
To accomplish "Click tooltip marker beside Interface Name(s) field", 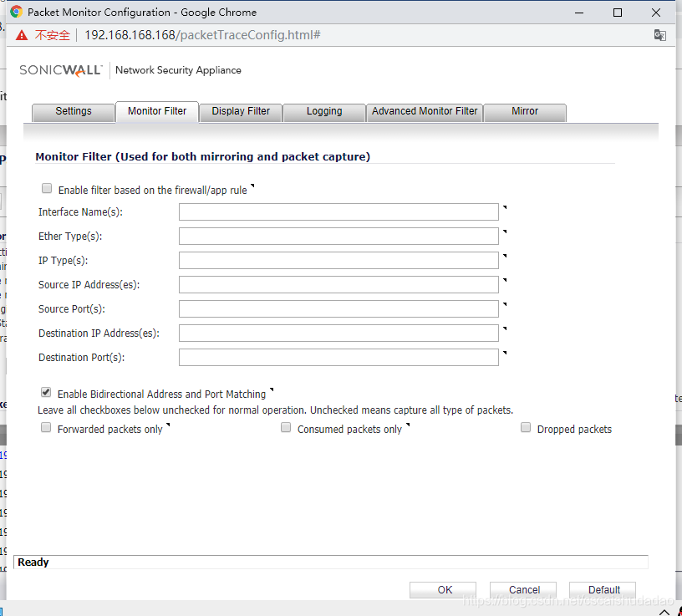I will pyautogui.click(x=505, y=207).
